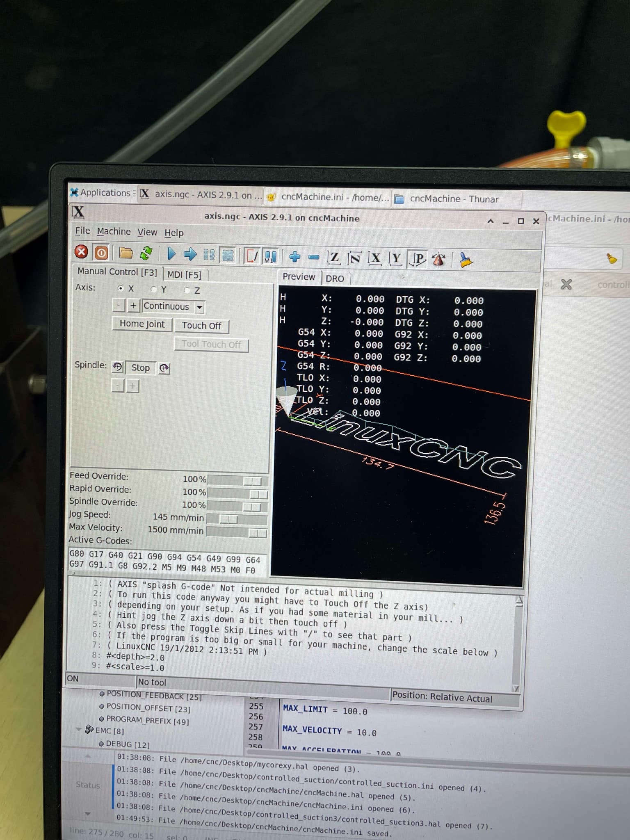Toggle the machine power button

(101, 253)
